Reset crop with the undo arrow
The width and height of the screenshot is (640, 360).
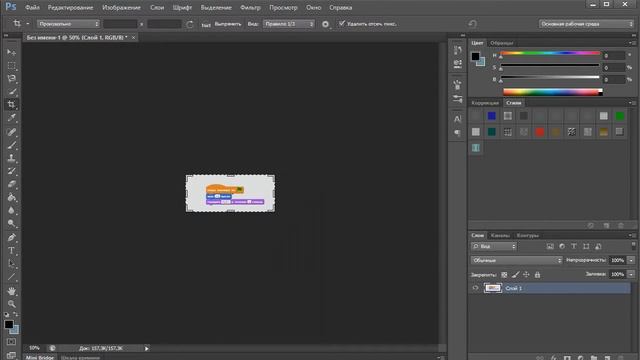[x=472, y=24]
